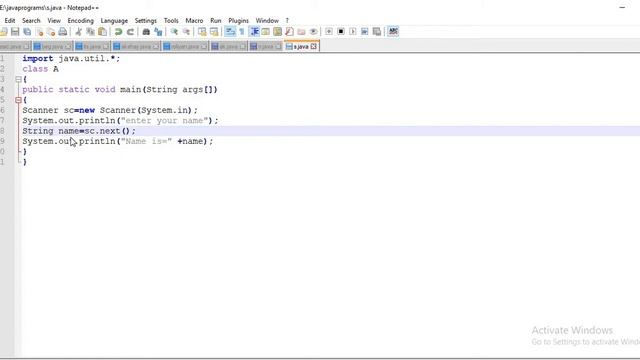Open the Run menu

coord(216,20)
